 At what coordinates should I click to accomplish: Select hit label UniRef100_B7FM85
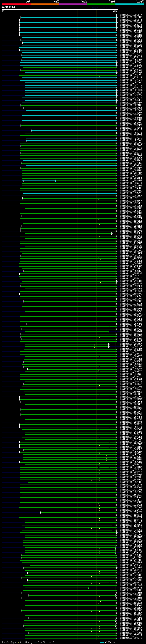coord(131,67)
